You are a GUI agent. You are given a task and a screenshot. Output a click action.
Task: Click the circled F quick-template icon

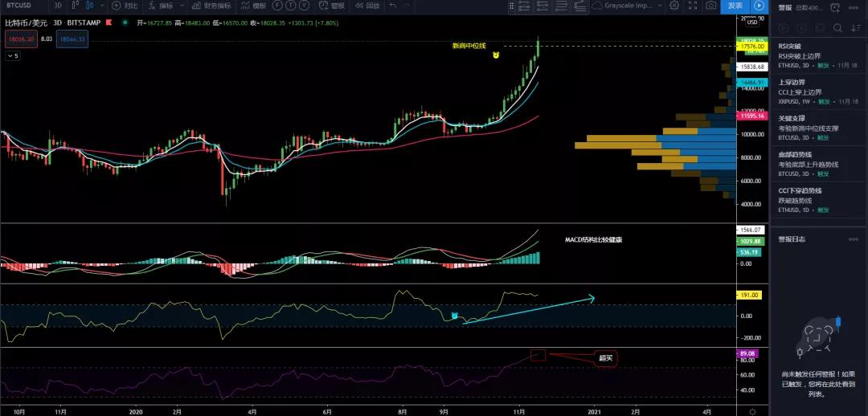click(278, 6)
